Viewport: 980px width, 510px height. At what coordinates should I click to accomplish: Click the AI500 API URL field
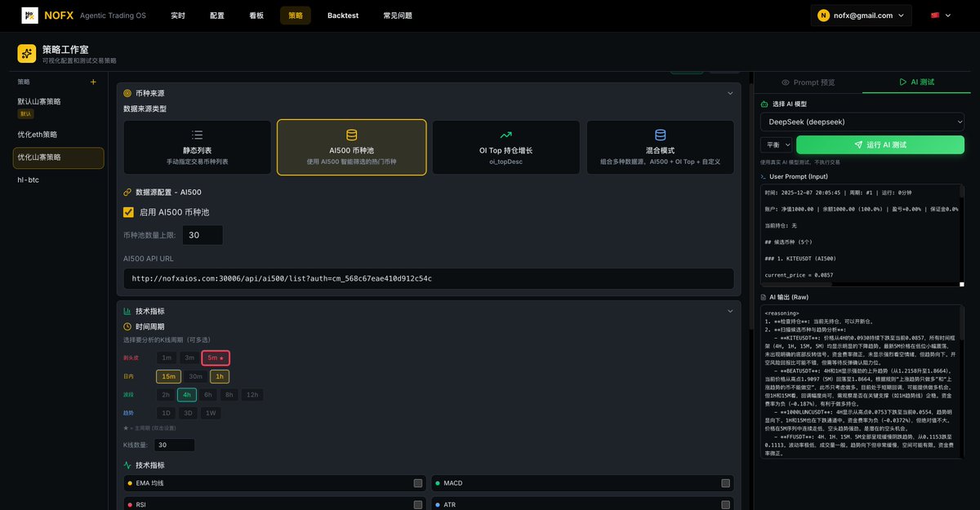(x=429, y=278)
